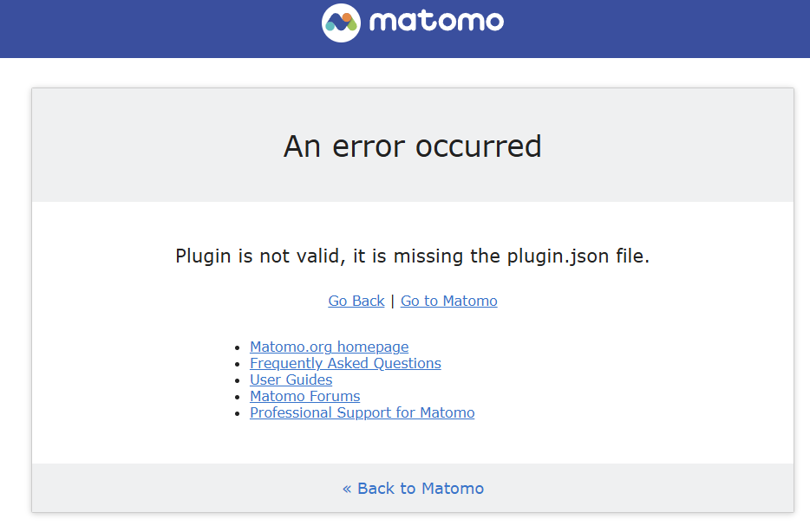Open Frequently Asked Questions link
The height and width of the screenshot is (532, 810).
click(x=345, y=363)
